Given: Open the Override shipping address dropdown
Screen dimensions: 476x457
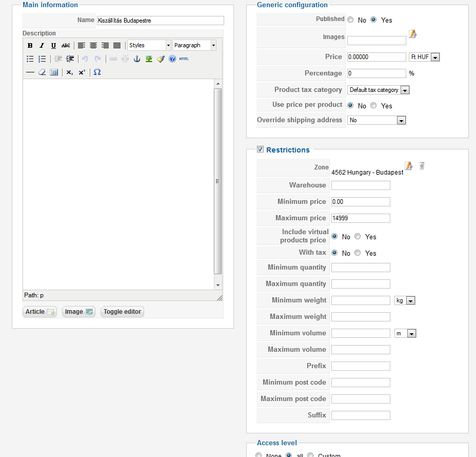Looking at the screenshot, I should click(376, 120).
